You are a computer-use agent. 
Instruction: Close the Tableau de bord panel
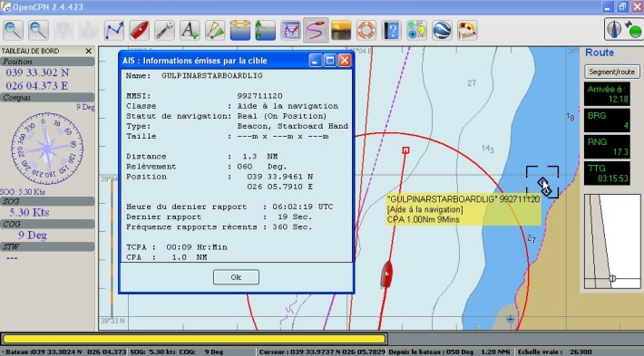[x=88, y=51]
